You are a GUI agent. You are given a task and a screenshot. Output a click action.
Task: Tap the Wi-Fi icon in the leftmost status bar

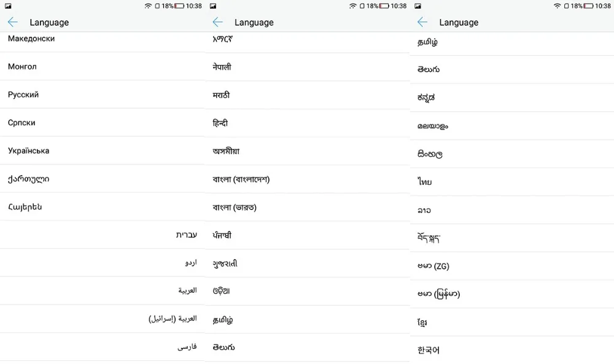[148, 6]
